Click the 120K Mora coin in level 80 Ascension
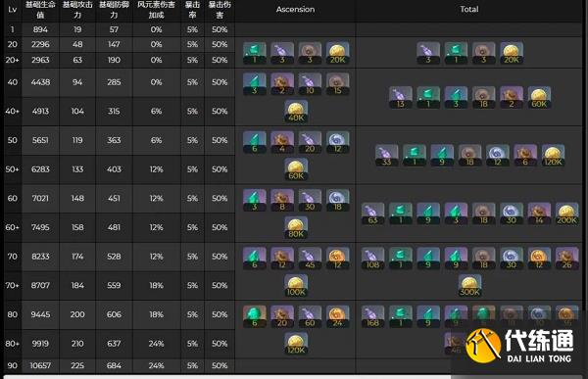 (x=296, y=344)
